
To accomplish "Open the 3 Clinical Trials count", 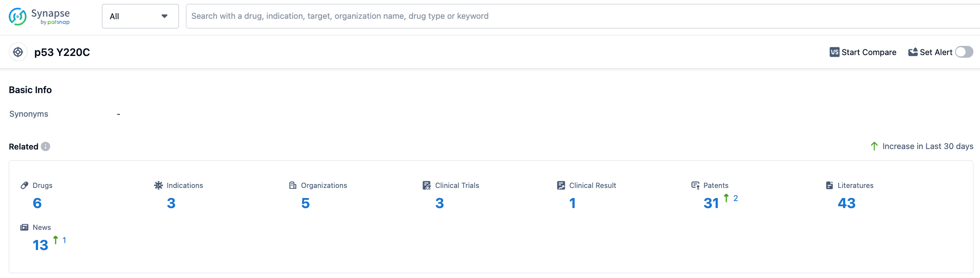I will [x=439, y=203].
